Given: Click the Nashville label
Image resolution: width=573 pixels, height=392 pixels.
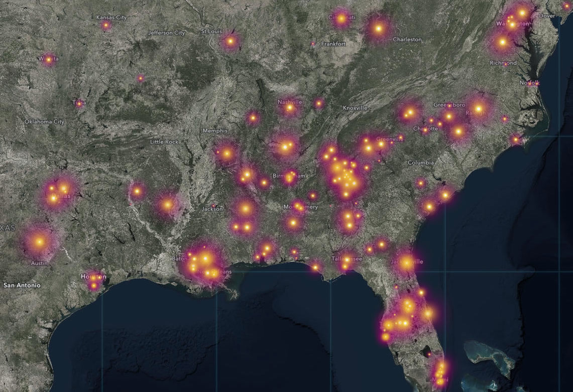Looking at the screenshot, I should point(290,102).
